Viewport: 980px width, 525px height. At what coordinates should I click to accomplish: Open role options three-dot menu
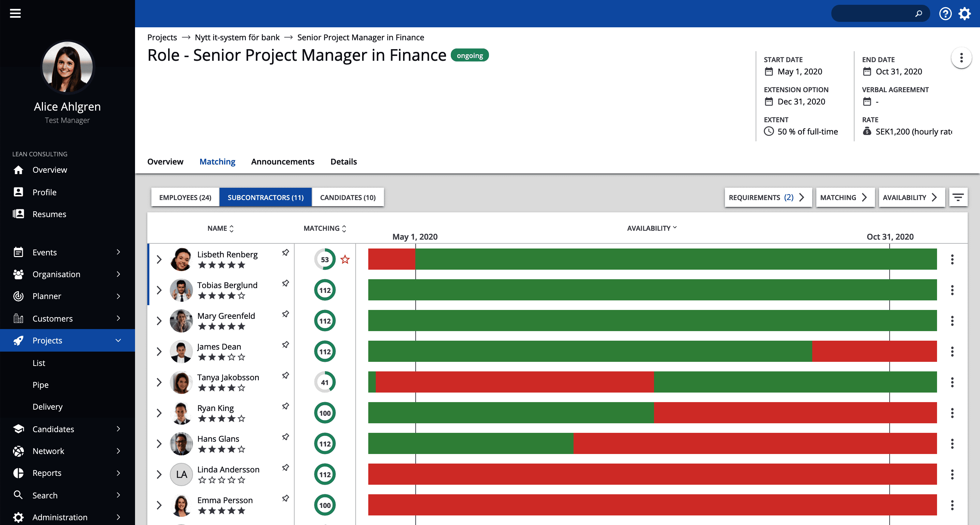[961, 58]
